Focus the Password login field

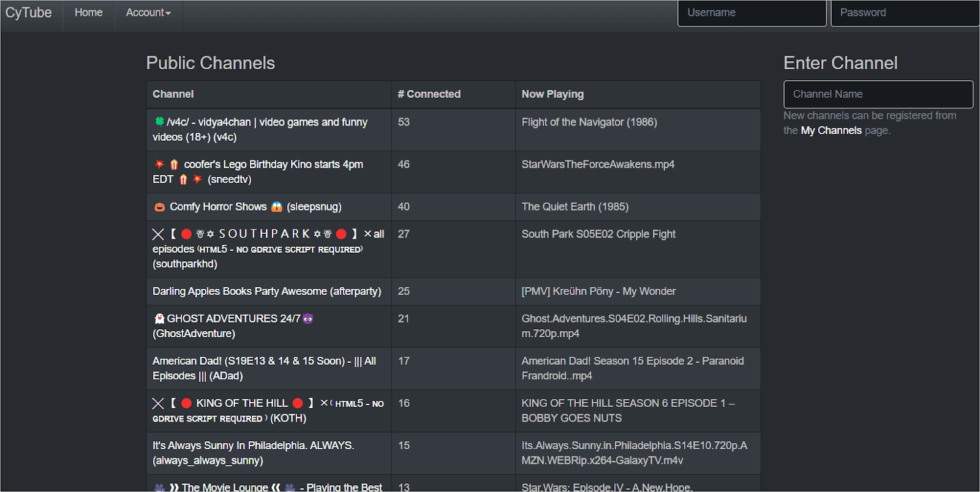905,13
